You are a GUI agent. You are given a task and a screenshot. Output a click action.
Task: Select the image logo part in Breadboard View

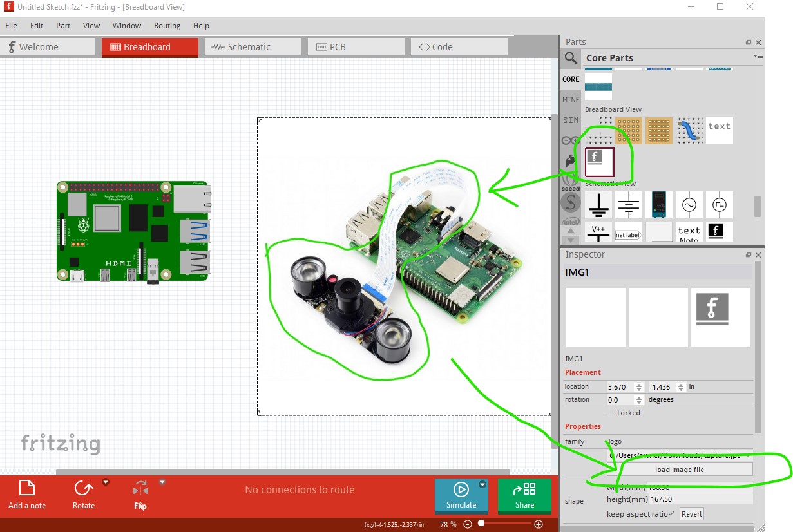tap(600, 162)
